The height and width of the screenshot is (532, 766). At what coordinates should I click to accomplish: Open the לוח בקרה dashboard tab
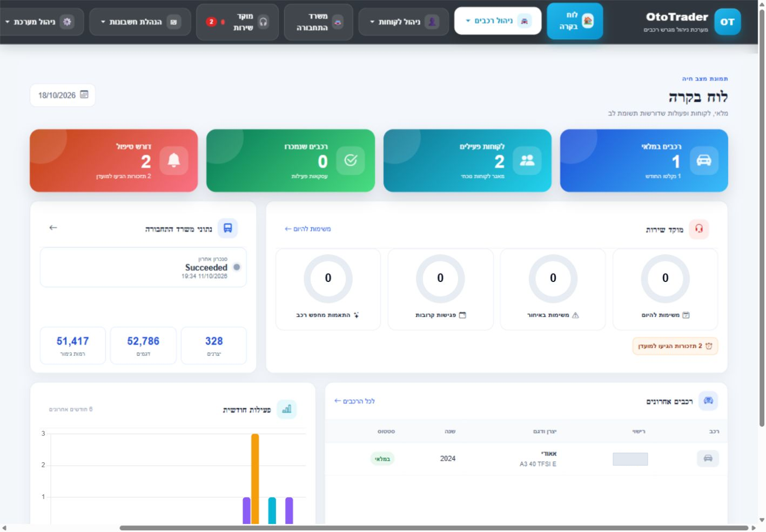pyautogui.click(x=575, y=21)
